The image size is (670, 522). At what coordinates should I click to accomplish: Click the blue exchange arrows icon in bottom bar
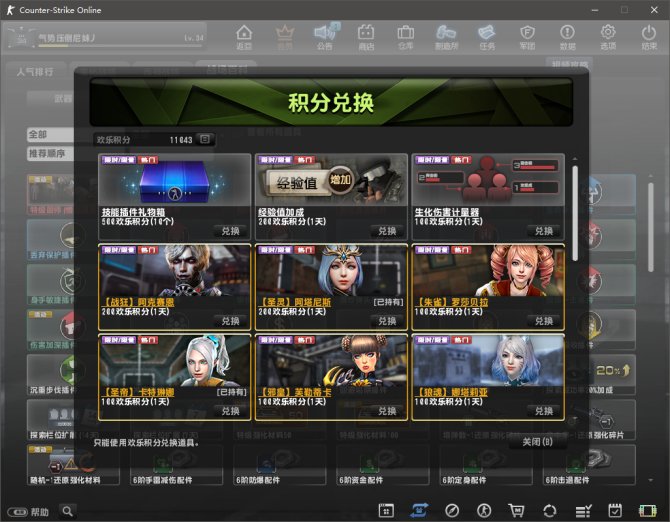[x=419, y=510]
